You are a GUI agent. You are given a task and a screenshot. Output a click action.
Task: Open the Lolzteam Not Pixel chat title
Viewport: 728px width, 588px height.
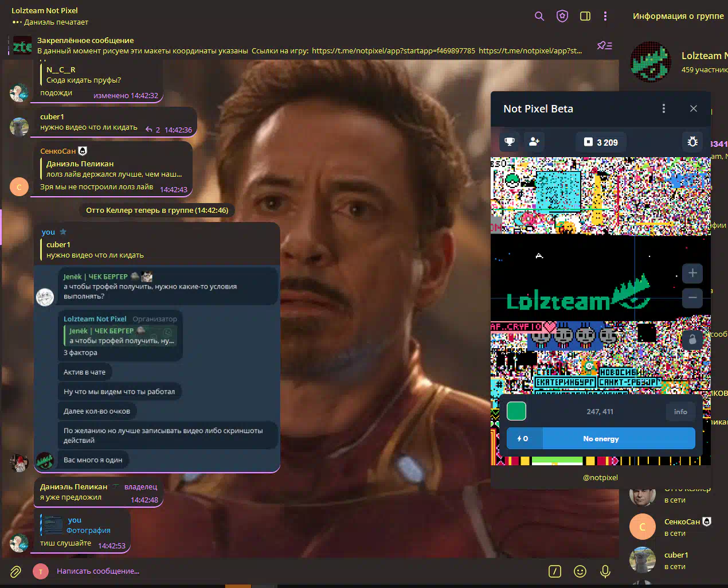pos(45,10)
